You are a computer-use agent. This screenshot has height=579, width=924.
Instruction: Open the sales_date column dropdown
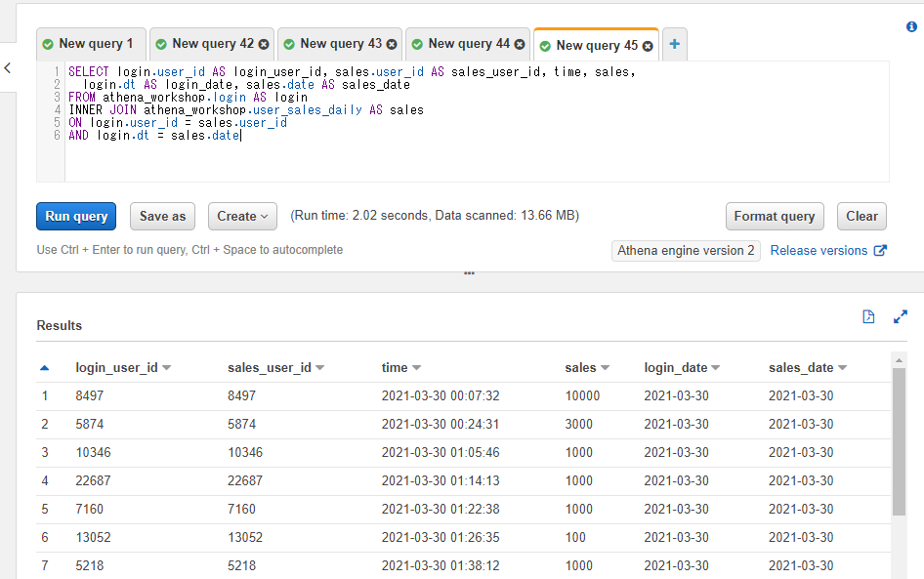(x=844, y=367)
